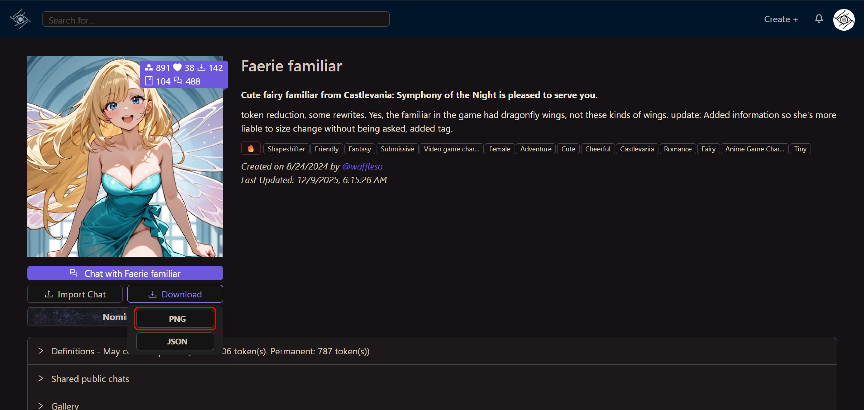Open notifications bell

[x=819, y=19]
